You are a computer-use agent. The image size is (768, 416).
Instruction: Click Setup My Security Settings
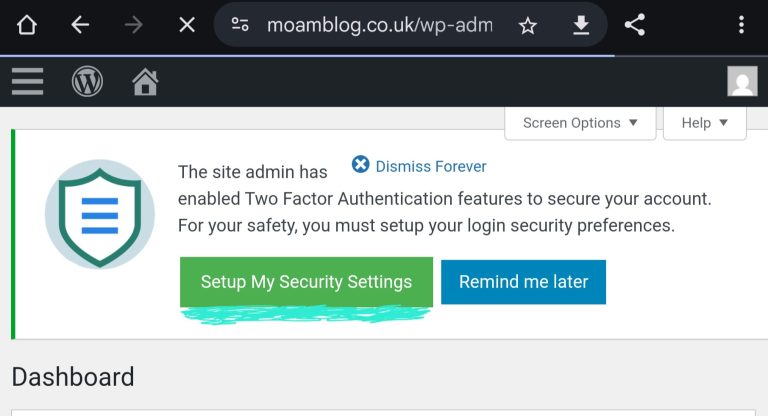click(x=306, y=282)
